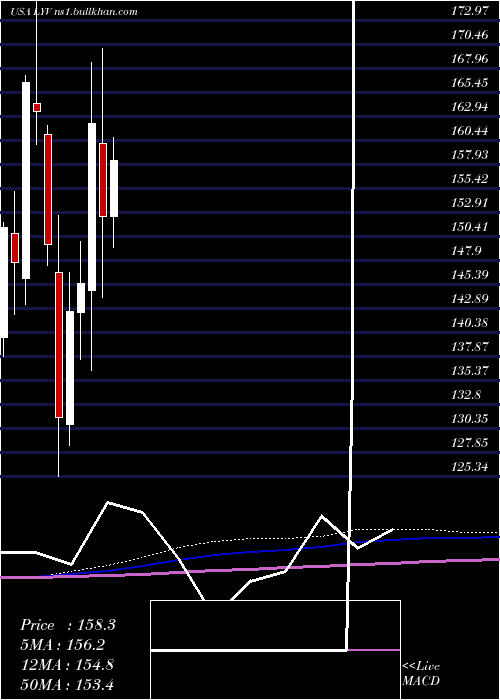Click the 130.35 price axis label

[471, 419]
